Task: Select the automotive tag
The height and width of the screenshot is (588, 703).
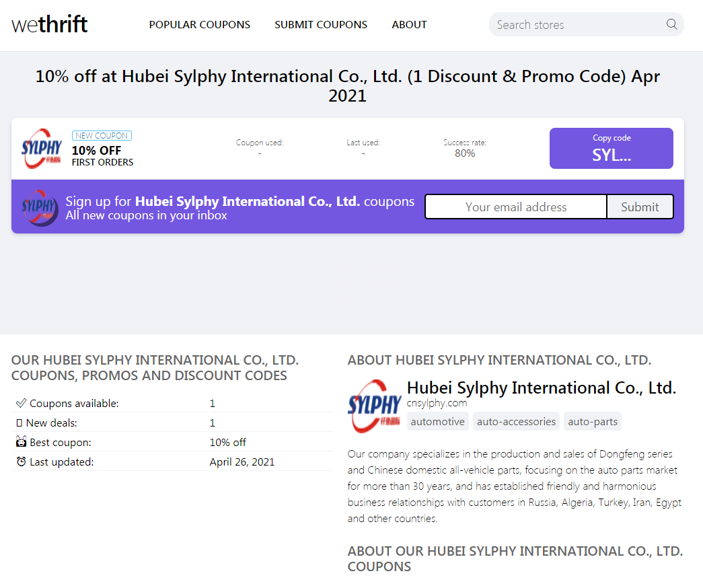Action: tap(437, 422)
